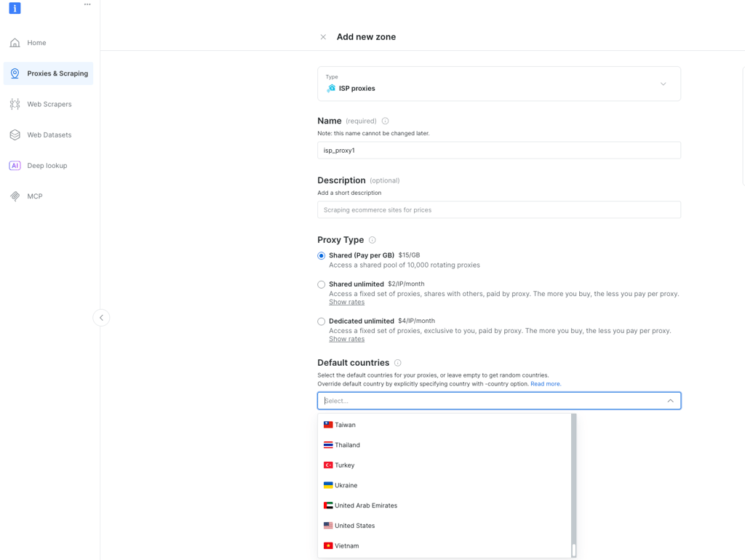This screenshot has height=560, width=745.
Task: Open the Read more link
Action: (x=546, y=384)
